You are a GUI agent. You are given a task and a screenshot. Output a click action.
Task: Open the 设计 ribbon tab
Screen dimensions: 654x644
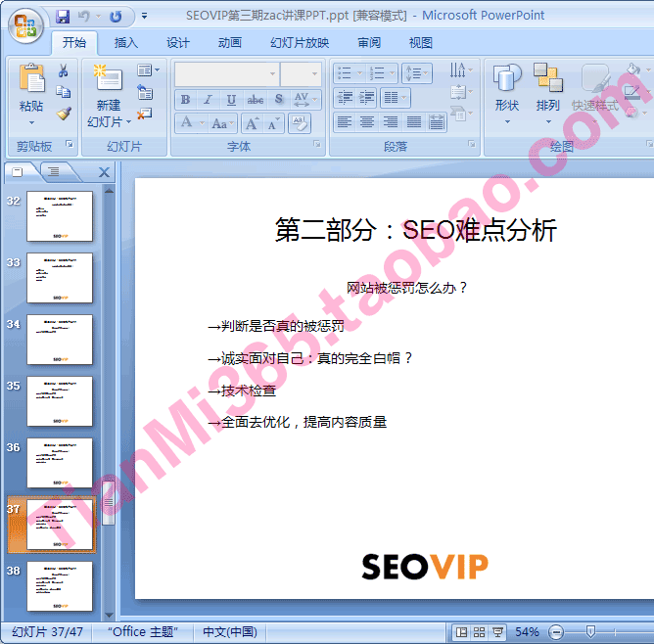(177, 42)
